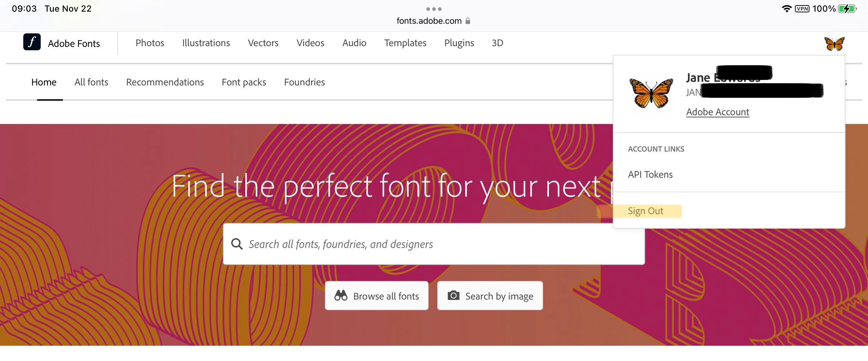Click the Adobe Fonts text title

click(x=74, y=44)
